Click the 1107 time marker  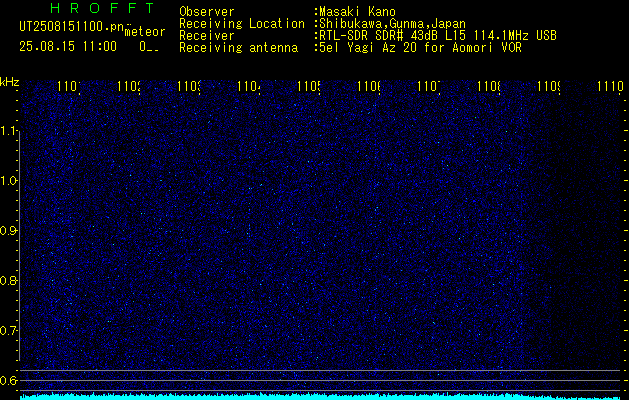[429, 86]
